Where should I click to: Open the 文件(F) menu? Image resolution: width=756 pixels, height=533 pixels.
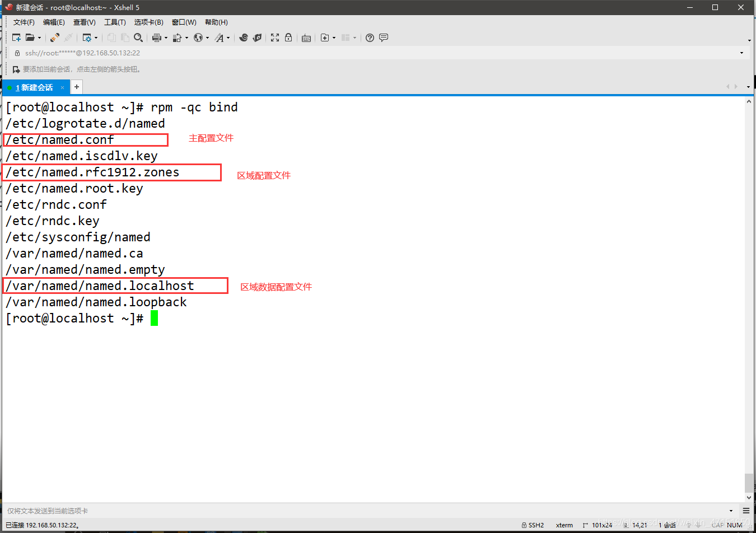[24, 22]
